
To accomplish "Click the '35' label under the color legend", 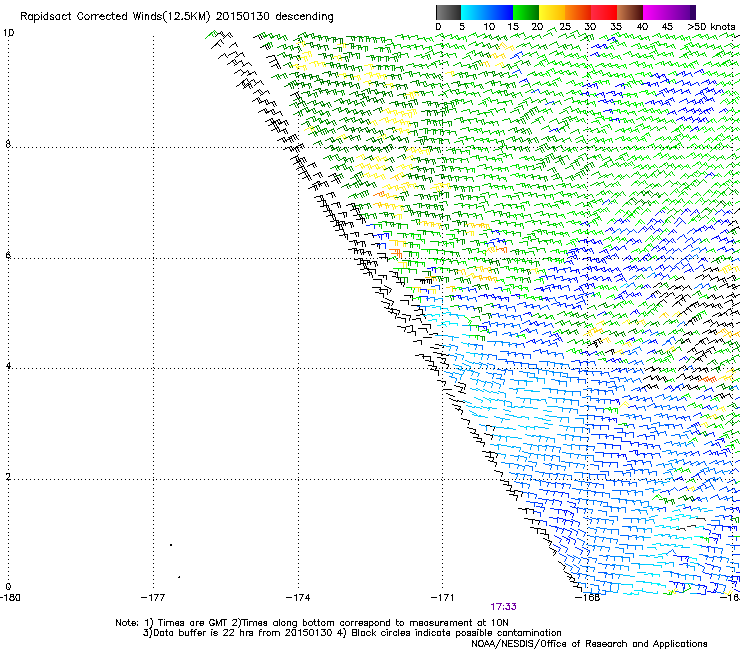I will click(x=616, y=27).
